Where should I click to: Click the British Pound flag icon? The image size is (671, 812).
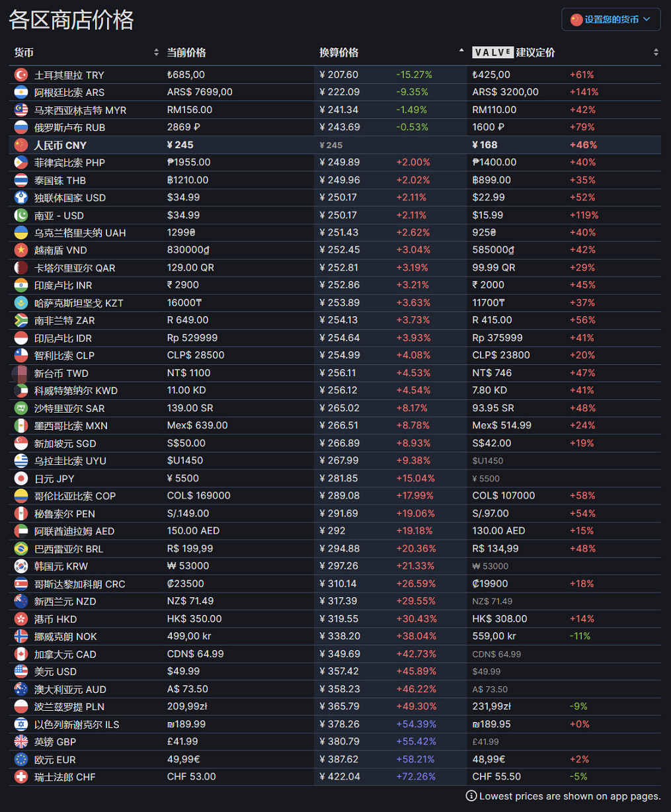(21, 741)
